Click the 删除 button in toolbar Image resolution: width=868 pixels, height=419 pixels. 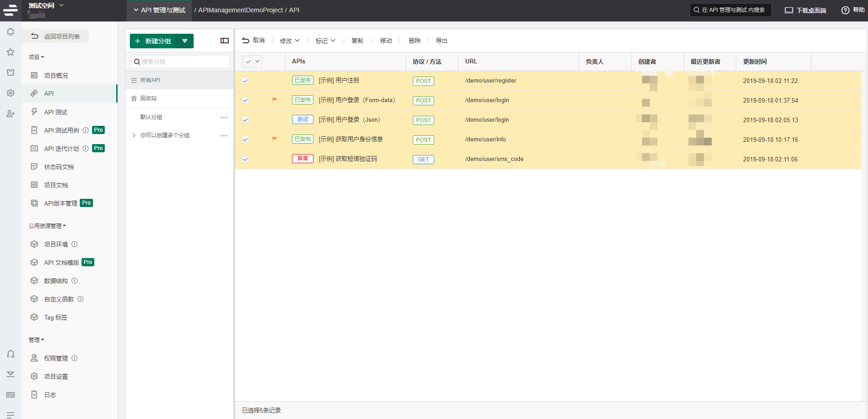coord(415,41)
